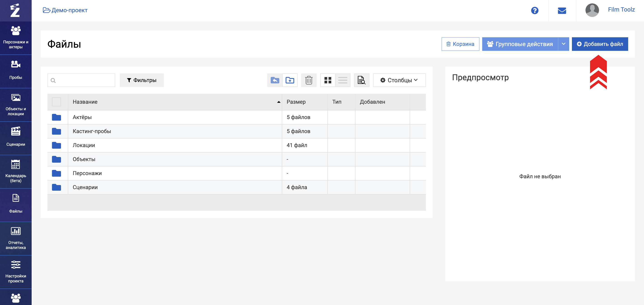This screenshot has width=644, height=305.
Task: Click the trash delete toolbar icon
Action: tap(309, 80)
